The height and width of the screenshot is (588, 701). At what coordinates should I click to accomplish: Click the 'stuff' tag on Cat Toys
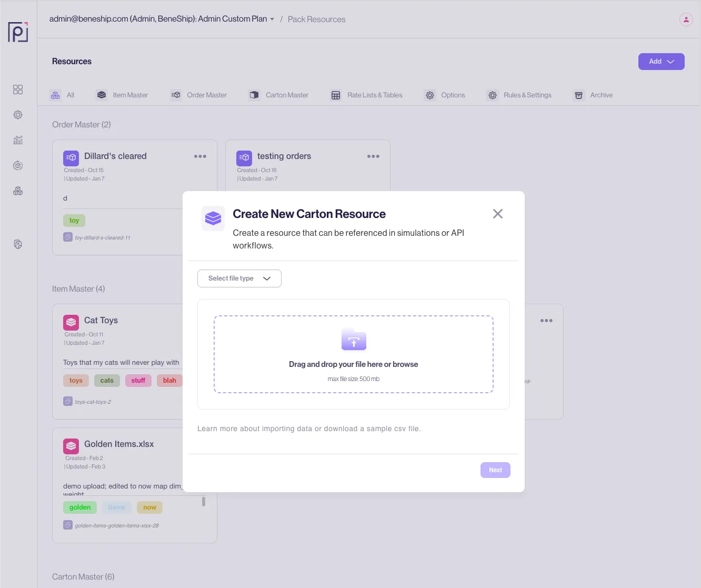[138, 381]
